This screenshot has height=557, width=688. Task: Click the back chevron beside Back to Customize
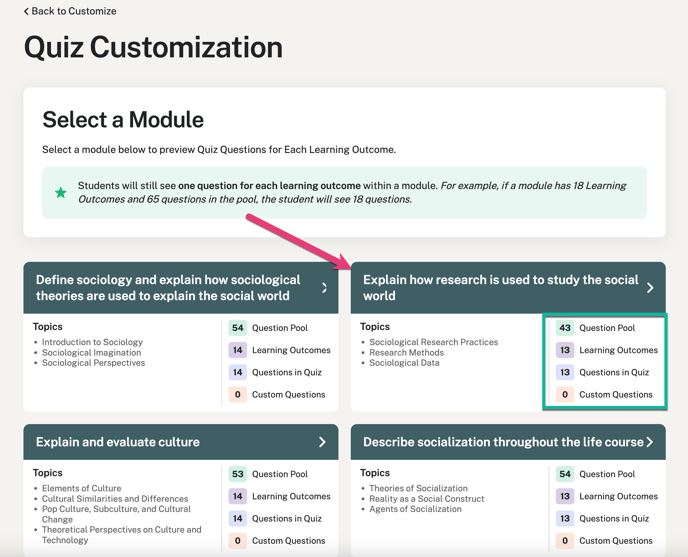pos(26,11)
